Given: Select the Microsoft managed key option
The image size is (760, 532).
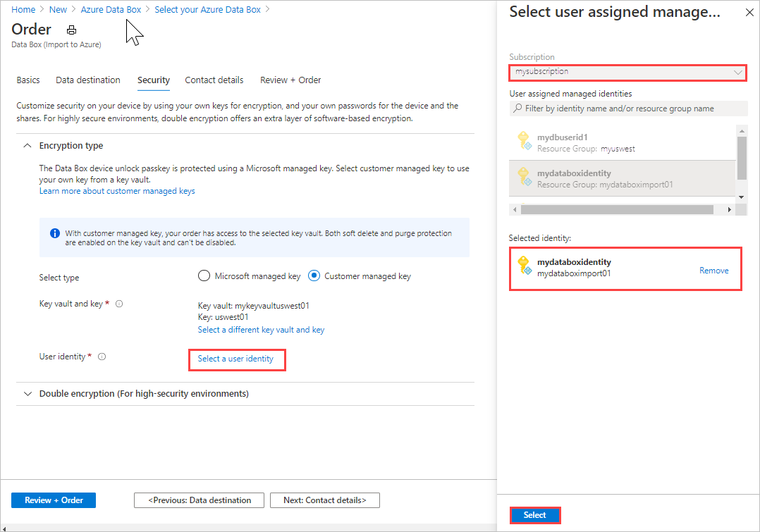Looking at the screenshot, I should coord(204,276).
